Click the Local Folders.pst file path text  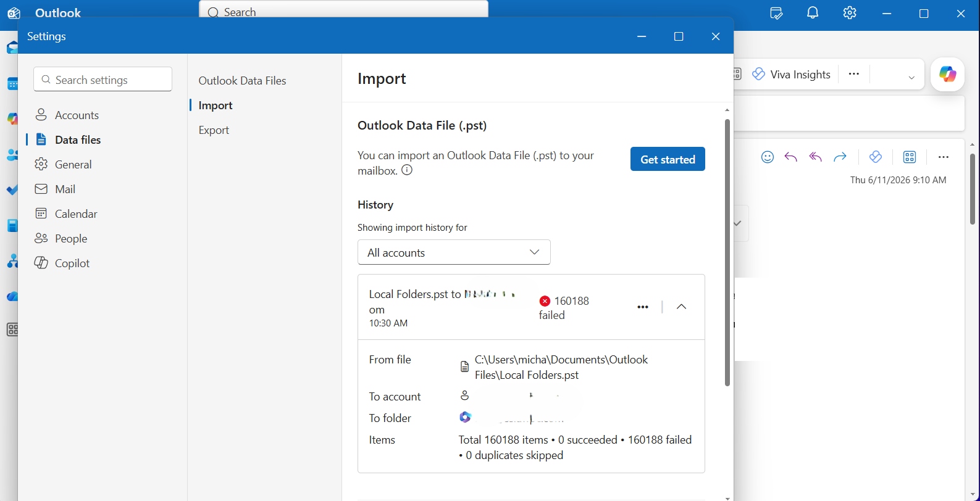[x=561, y=367]
